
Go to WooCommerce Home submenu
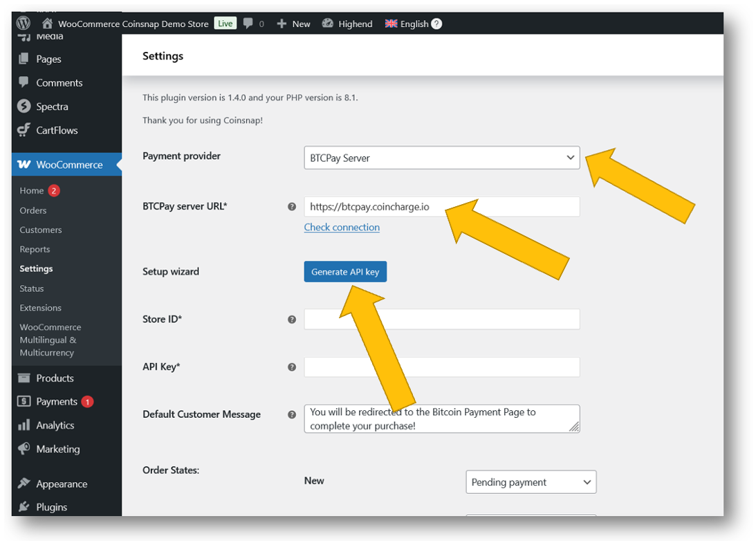pyautogui.click(x=32, y=190)
